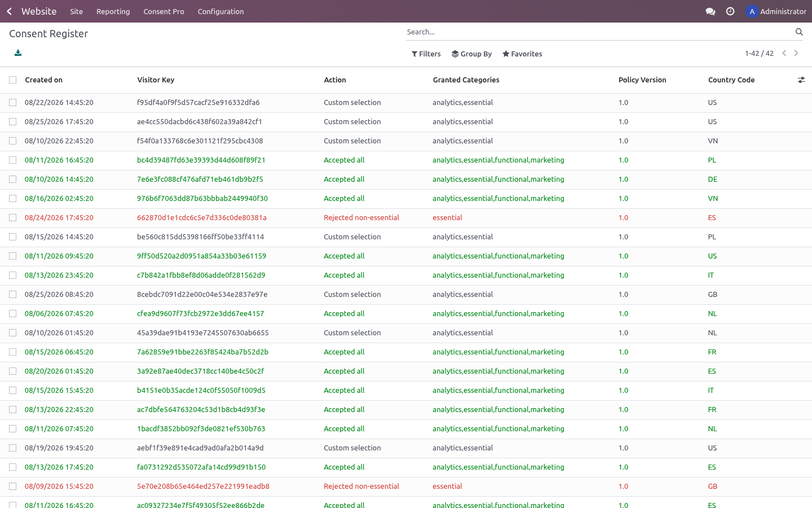
Task: Open the Site menu
Action: 77,11
